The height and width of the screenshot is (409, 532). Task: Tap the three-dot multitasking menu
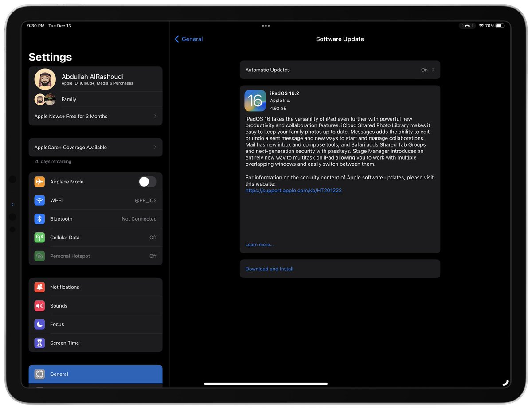pyautogui.click(x=266, y=26)
